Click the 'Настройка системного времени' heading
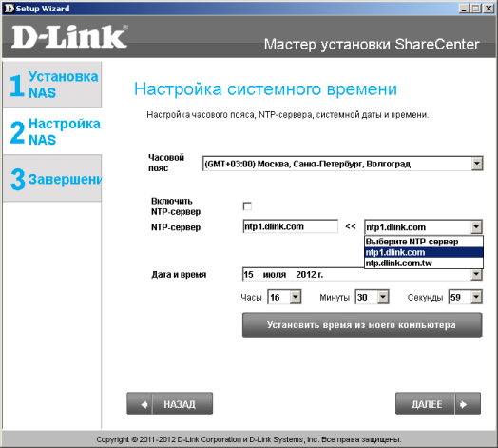 pyautogui.click(x=265, y=88)
